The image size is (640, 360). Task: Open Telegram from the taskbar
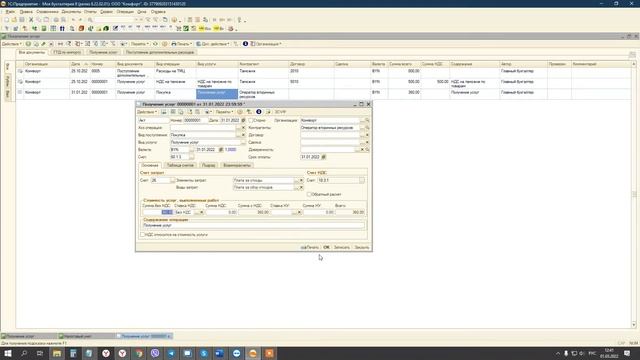171,353
